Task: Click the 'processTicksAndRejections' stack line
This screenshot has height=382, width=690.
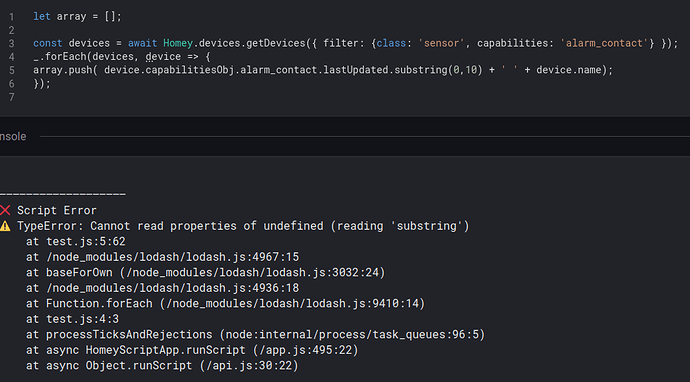Action: (x=255, y=334)
